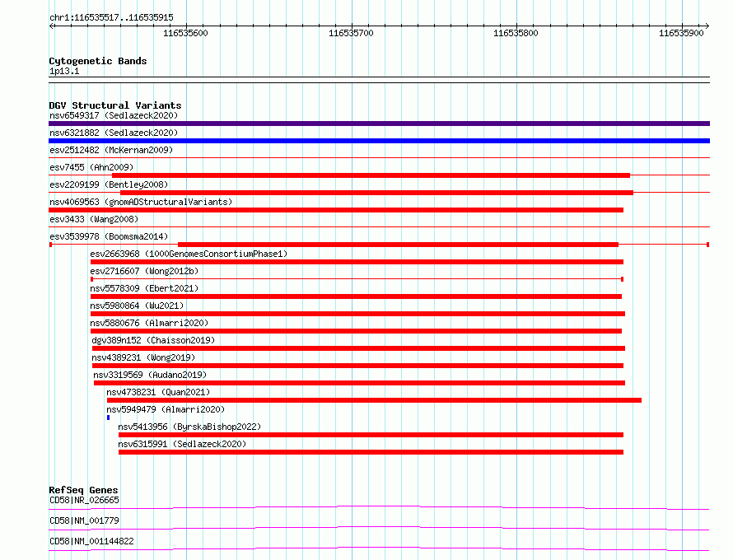Click the 116535600 ruler position
This screenshot has width=733, height=560.
[x=185, y=33]
